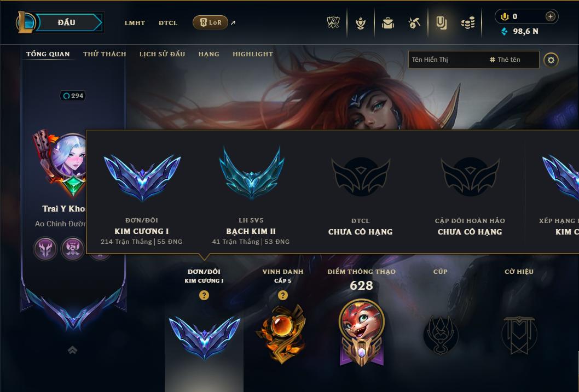
Task: Click the plus icon to purchase RP
Action: [550, 16]
